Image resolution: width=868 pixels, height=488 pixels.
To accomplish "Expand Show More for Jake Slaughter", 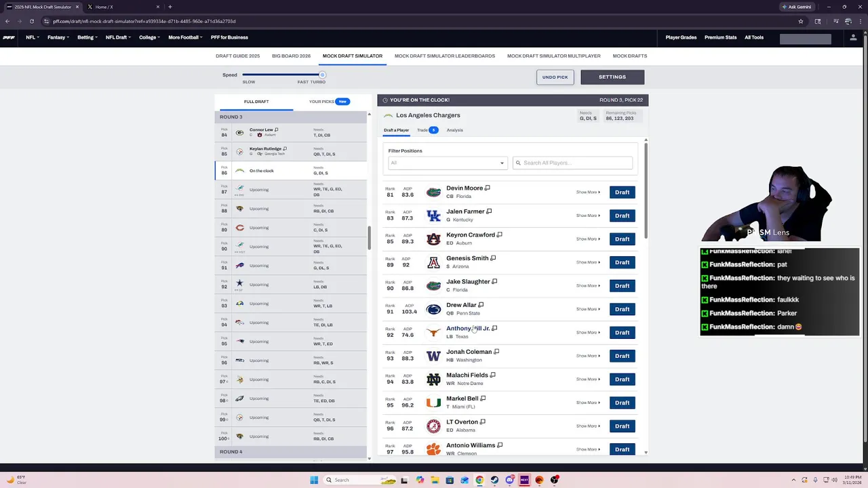I will [x=588, y=286].
